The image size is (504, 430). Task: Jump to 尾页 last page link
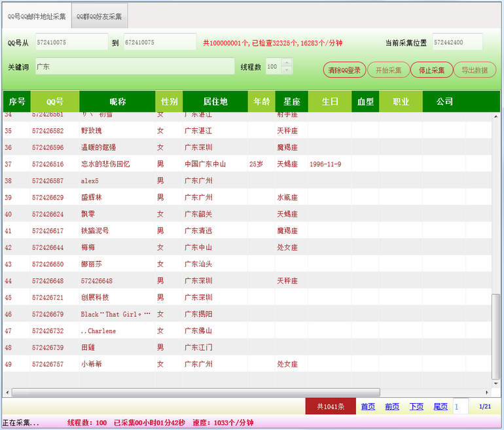[x=441, y=406]
